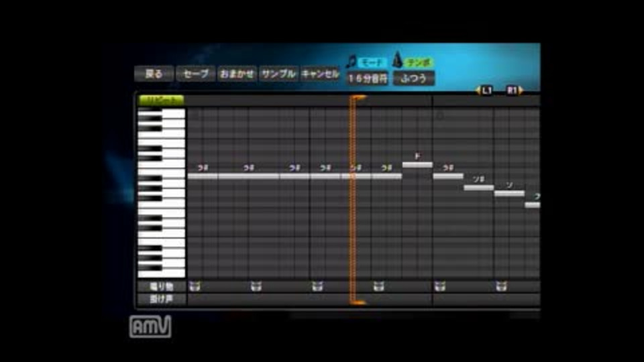Click the 戻る back button
Screen dimensions: 644x362
pos(154,74)
